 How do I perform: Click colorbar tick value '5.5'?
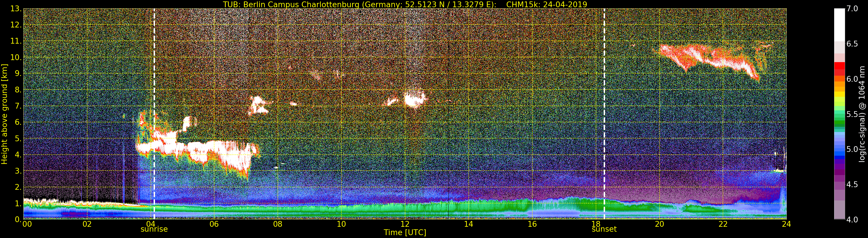pyautogui.click(x=852, y=114)
